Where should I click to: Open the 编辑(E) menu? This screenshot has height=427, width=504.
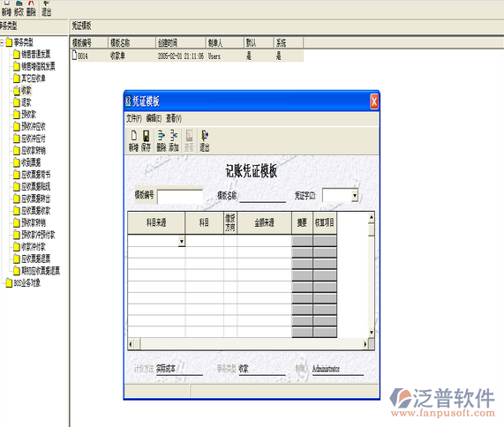coord(154,118)
